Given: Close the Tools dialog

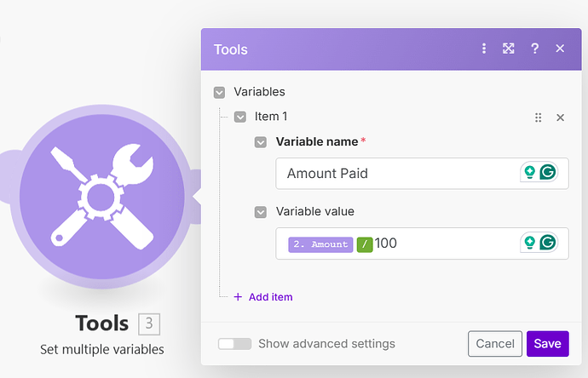Looking at the screenshot, I should tap(560, 49).
